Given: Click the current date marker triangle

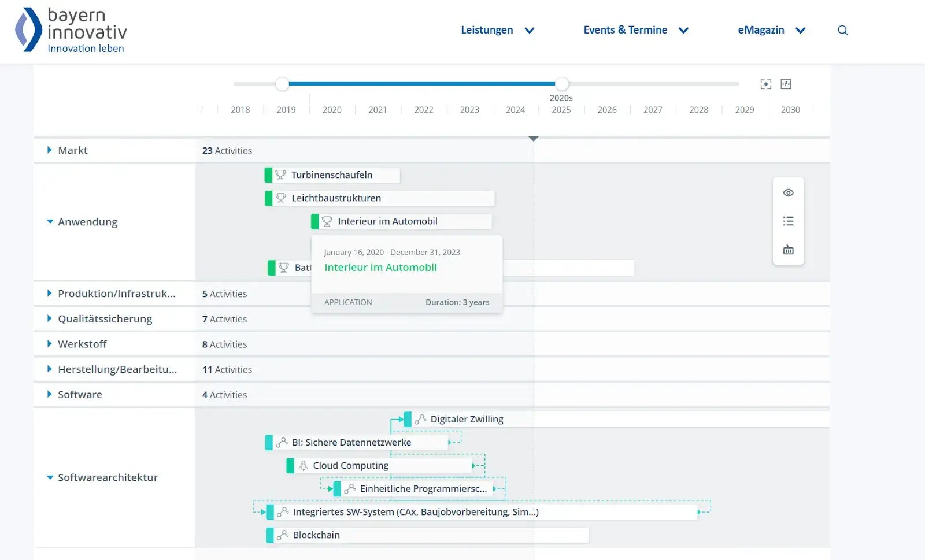Looking at the screenshot, I should point(534,139).
